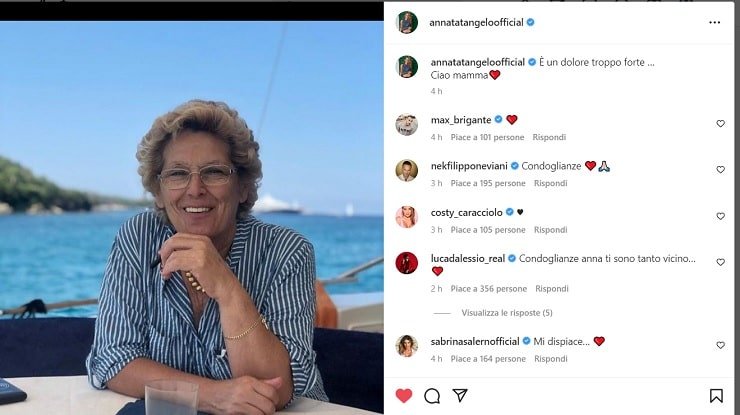Open the annatatangeloofficial header username

click(474, 22)
